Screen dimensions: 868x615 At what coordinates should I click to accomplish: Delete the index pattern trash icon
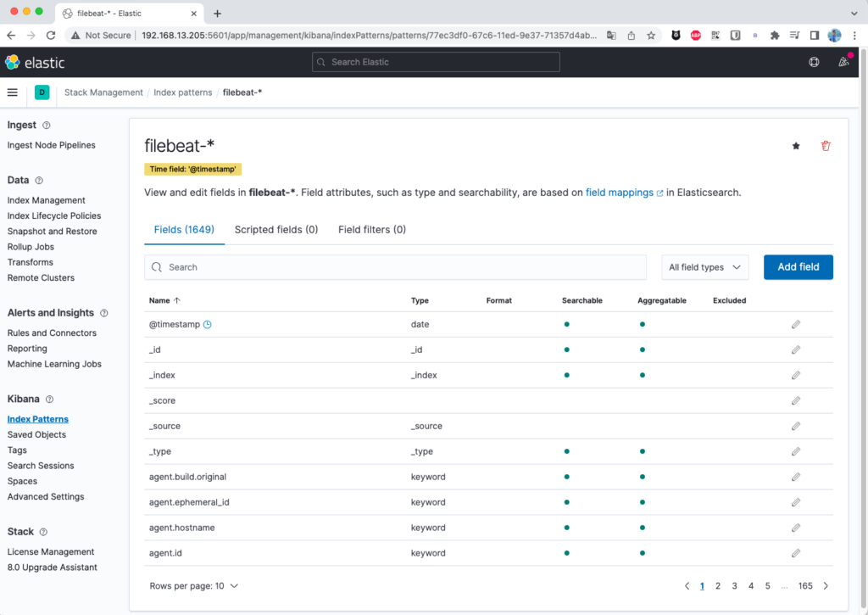click(x=826, y=146)
